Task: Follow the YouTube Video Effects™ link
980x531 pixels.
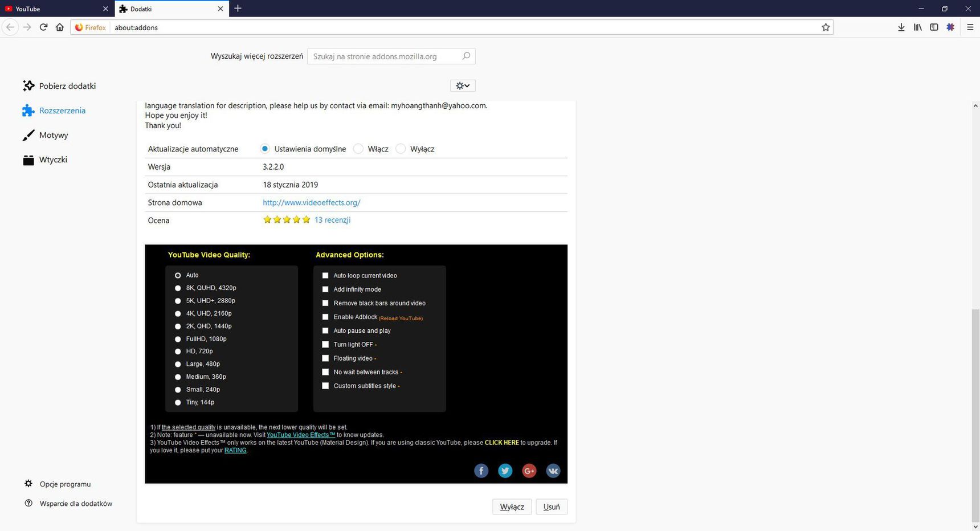Action: (301, 435)
